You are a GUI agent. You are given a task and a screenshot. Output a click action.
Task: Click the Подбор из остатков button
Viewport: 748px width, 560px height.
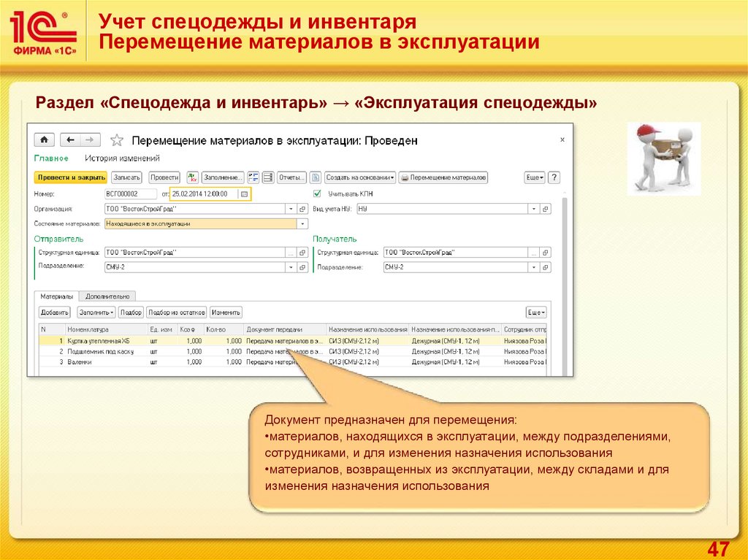point(178,312)
